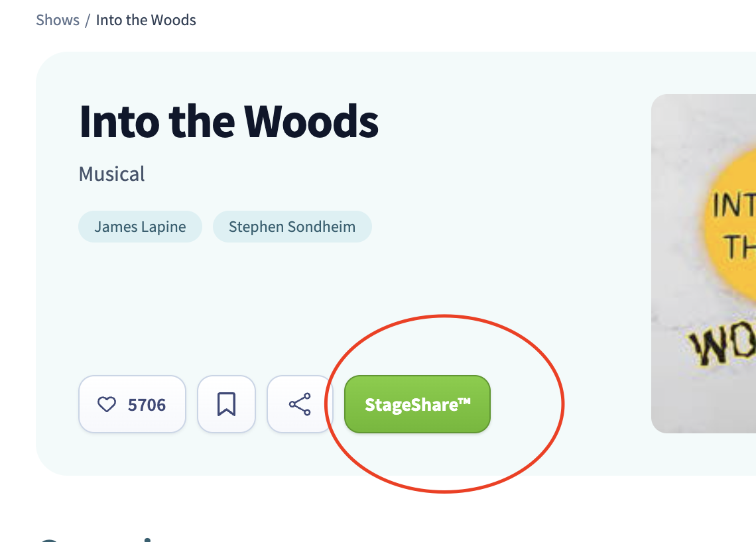Toggle favorite using the heart button

[132, 404]
